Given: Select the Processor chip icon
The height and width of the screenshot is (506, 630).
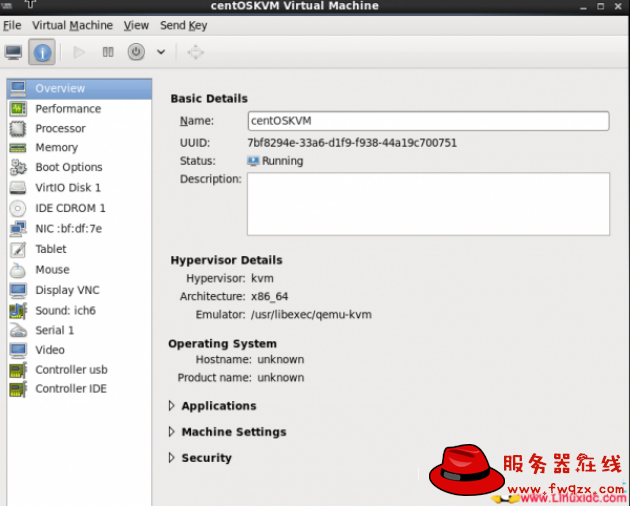Looking at the screenshot, I should pos(18,129).
